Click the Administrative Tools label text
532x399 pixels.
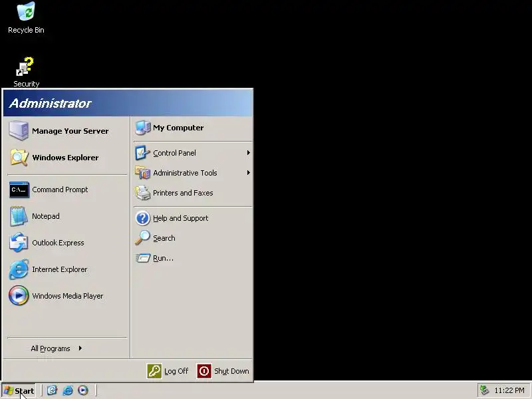(185, 173)
